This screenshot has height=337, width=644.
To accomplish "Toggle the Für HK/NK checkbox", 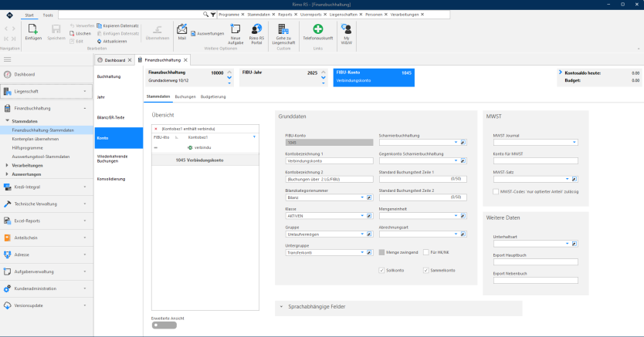I will tap(426, 252).
